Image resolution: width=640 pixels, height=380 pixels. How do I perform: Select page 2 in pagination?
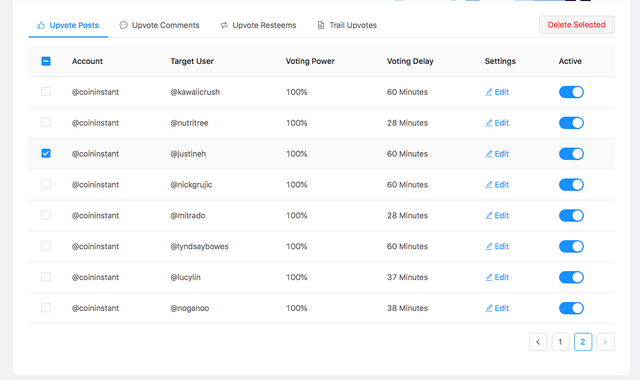point(583,342)
